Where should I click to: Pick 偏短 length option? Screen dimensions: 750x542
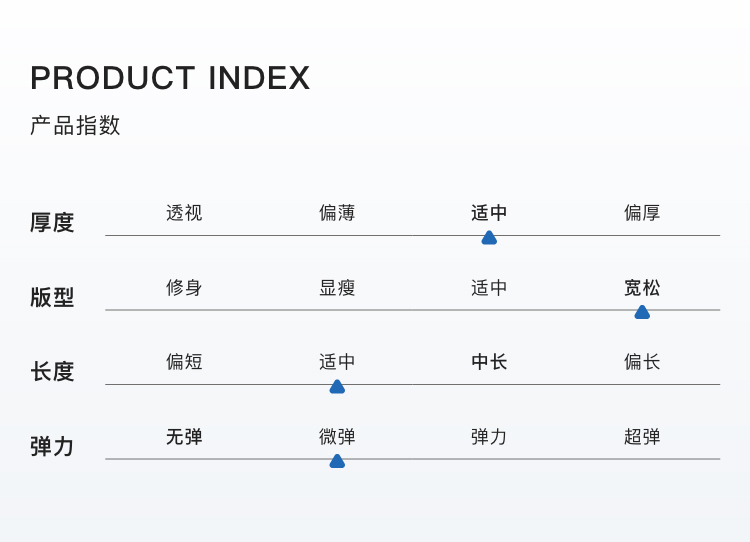[x=184, y=362]
